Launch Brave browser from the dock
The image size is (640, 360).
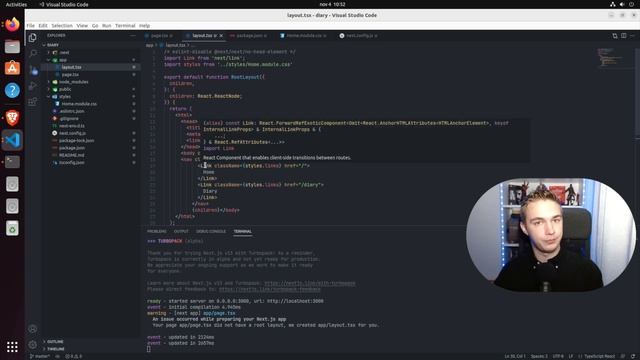(x=12, y=118)
